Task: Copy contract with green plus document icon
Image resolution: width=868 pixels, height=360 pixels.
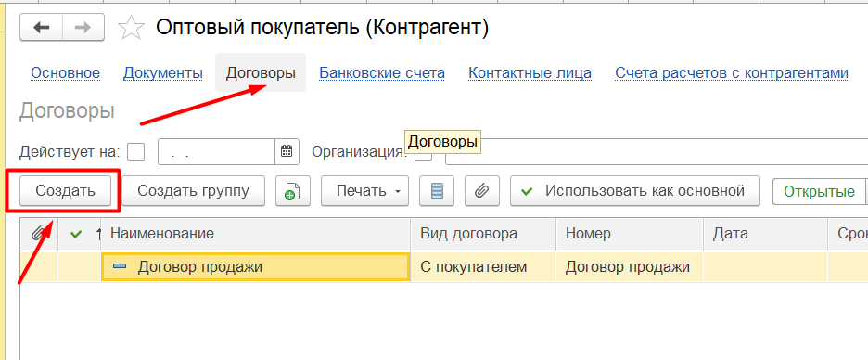Action: point(292,191)
